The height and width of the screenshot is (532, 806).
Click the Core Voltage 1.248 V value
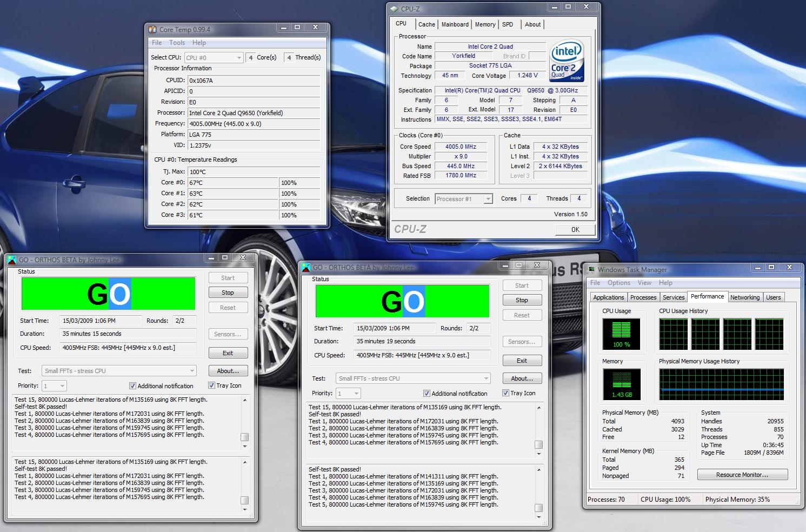point(528,76)
